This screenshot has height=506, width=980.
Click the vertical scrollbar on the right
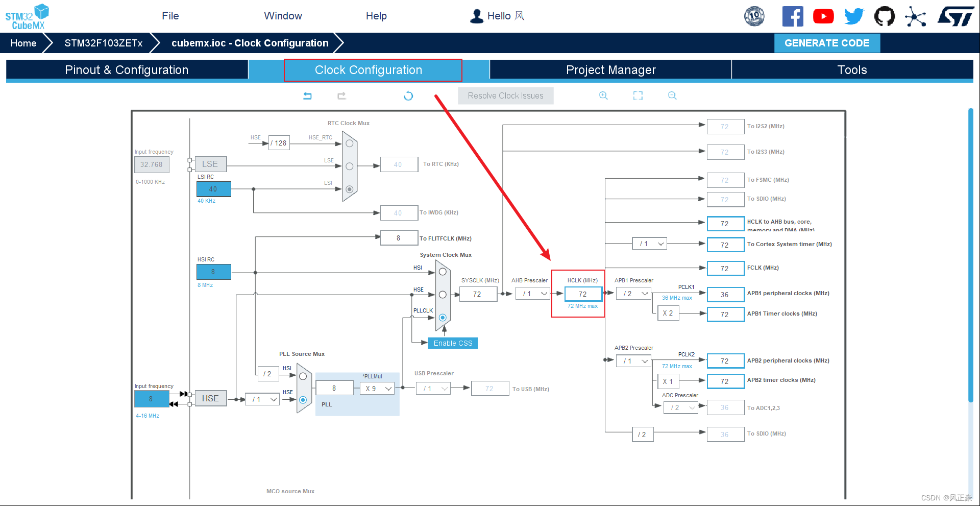click(x=971, y=255)
